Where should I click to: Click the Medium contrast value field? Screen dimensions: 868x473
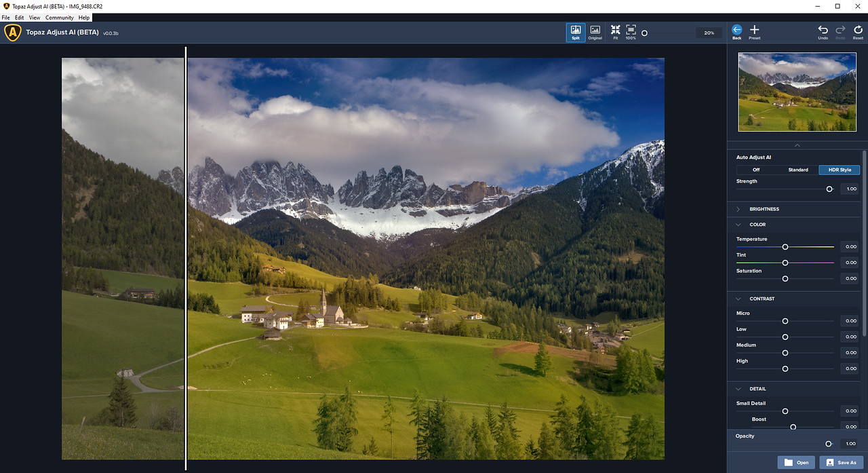[850, 353]
